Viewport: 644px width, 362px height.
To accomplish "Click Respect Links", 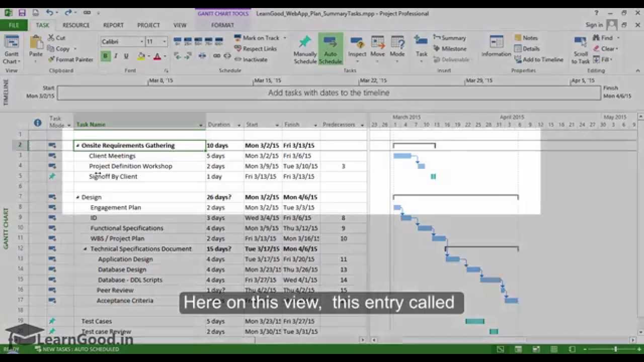I will [x=255, y=49].
